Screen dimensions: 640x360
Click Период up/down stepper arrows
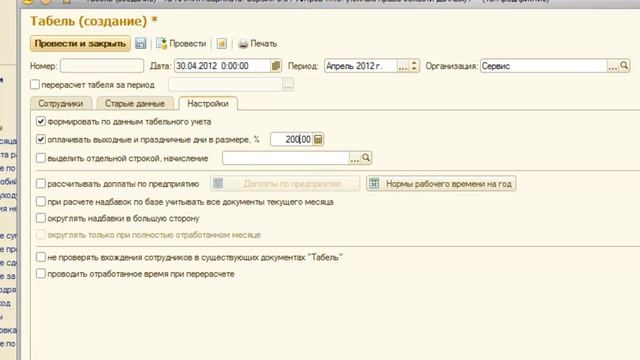coord(414,66)
